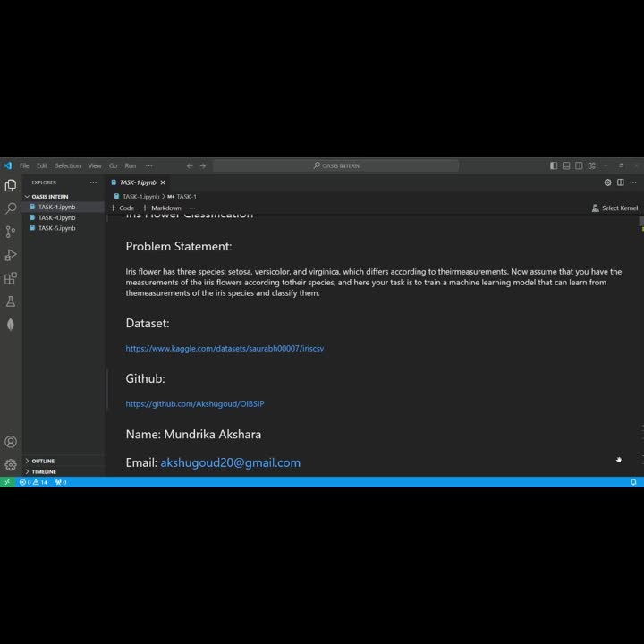
Task: Toggle the primary side bar layout icon
Action: (554, 165)
